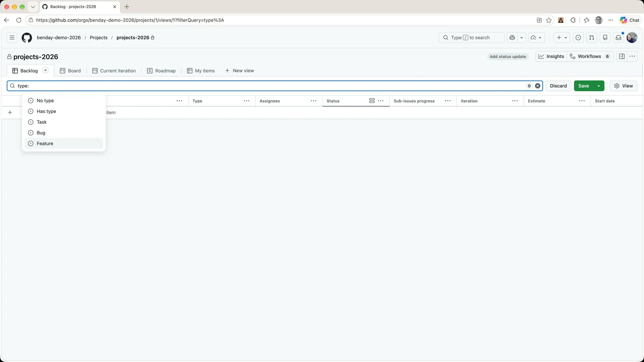644x362 pixels.
Task: Open the GitHub global navigation hamburger menu
Action: 12,38
